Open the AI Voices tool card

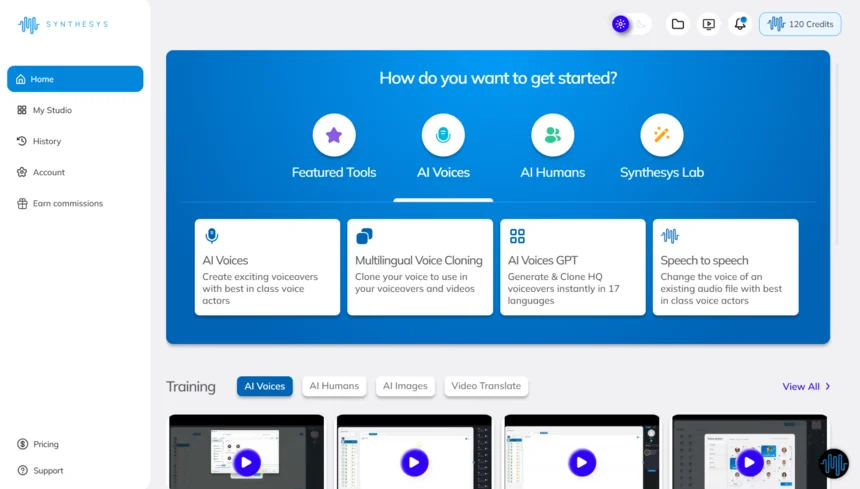pyautogui.click(x=267, y=267)
